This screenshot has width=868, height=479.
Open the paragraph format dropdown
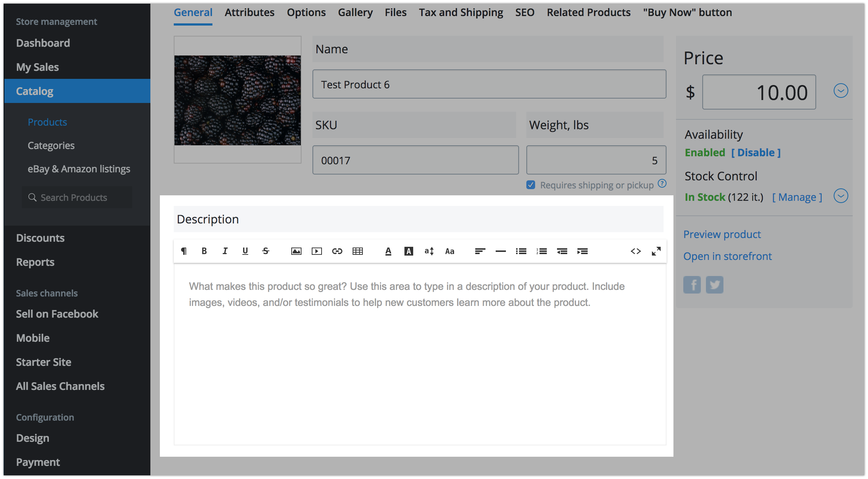click(184, 251)
